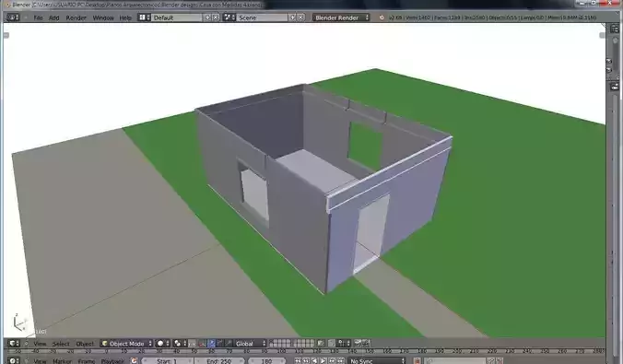623x364 pixels.
Task: Open the Global orientation dropdown
Action: tap(250, 344)
